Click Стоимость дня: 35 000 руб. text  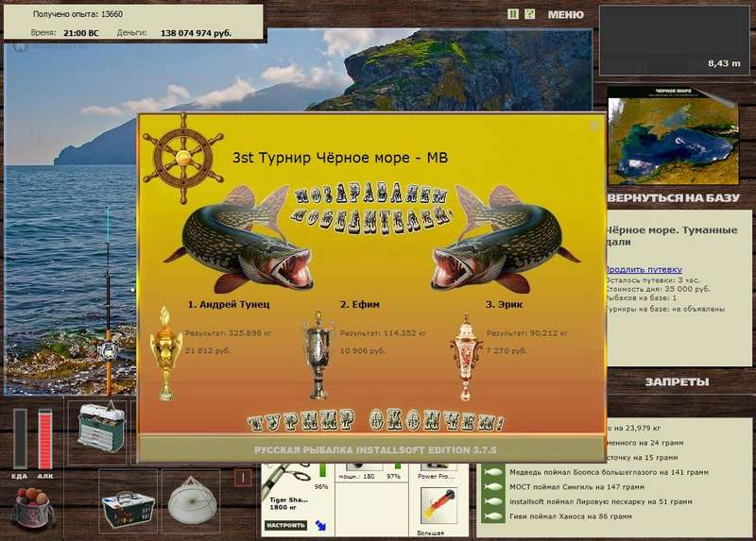tap(658, 289)
